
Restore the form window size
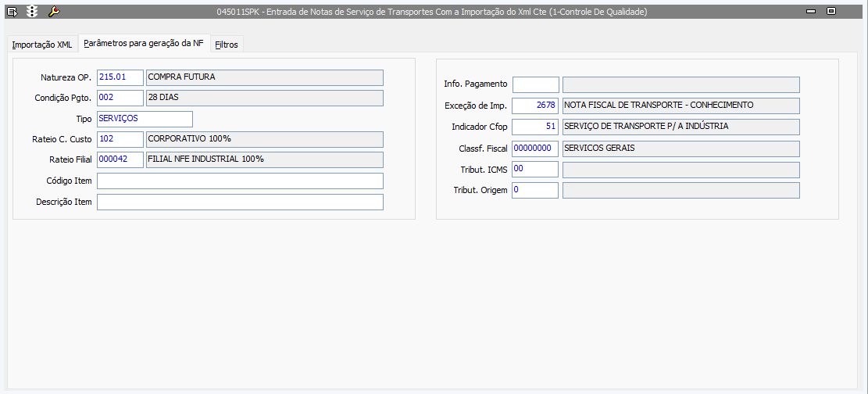(x=831, y=12)
